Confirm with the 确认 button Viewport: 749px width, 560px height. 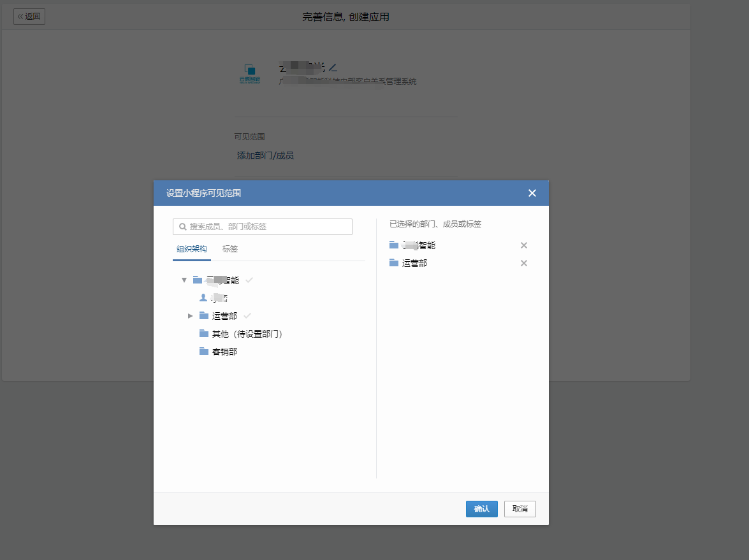point(481,509)
